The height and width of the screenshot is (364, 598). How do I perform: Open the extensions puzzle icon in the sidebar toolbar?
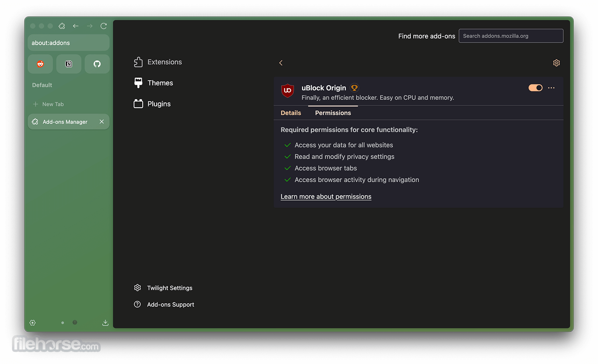tap(62, 26)
